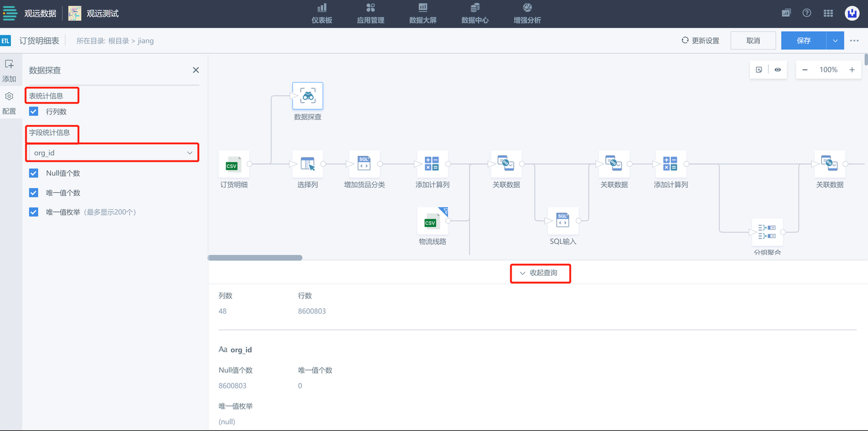Select the second 关联数据 node
Image resolution: width=868 pixels, height=431 pixels.
[614, 165]
